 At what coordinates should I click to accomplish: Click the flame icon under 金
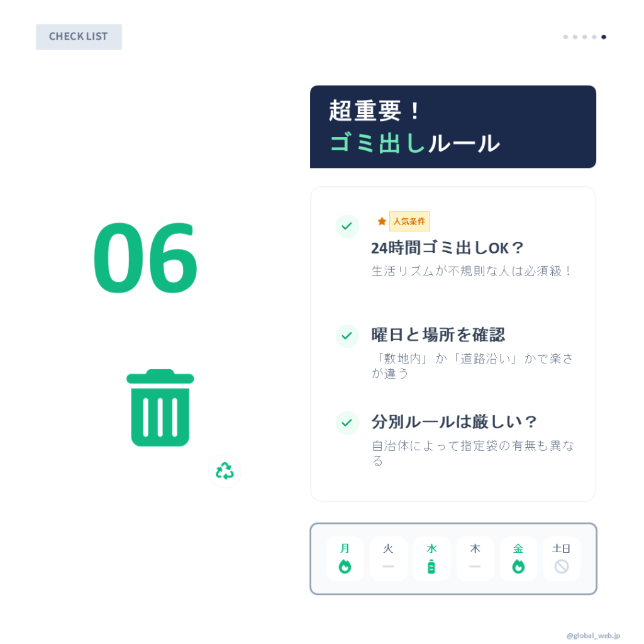518,567
